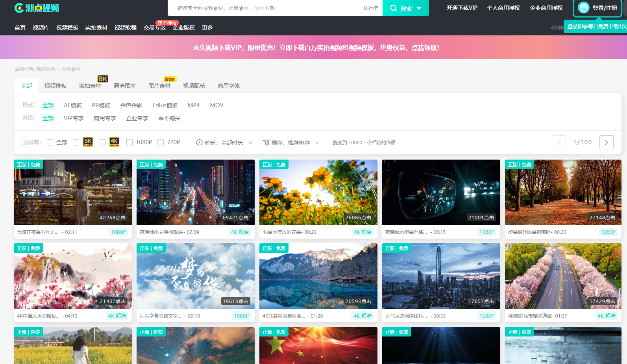Screen dimensions: 627x364
Task: Click the search input field
Action: (x=264, y=8)
